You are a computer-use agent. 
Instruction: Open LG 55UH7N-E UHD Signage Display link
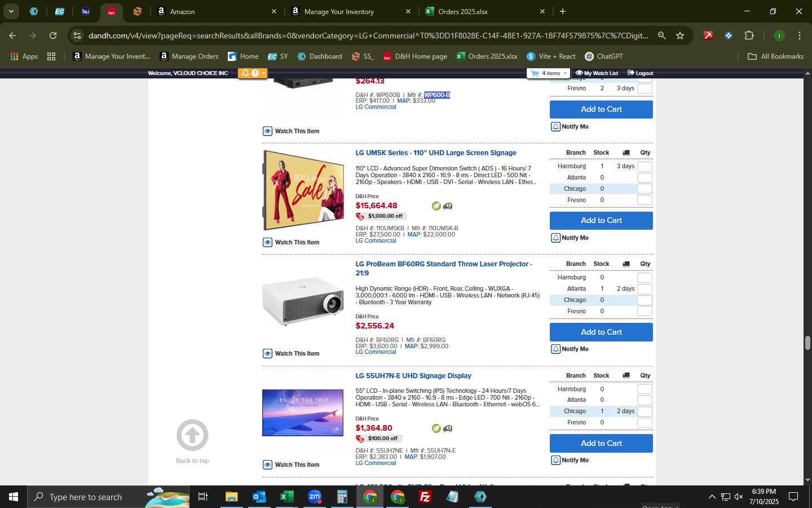413,376
